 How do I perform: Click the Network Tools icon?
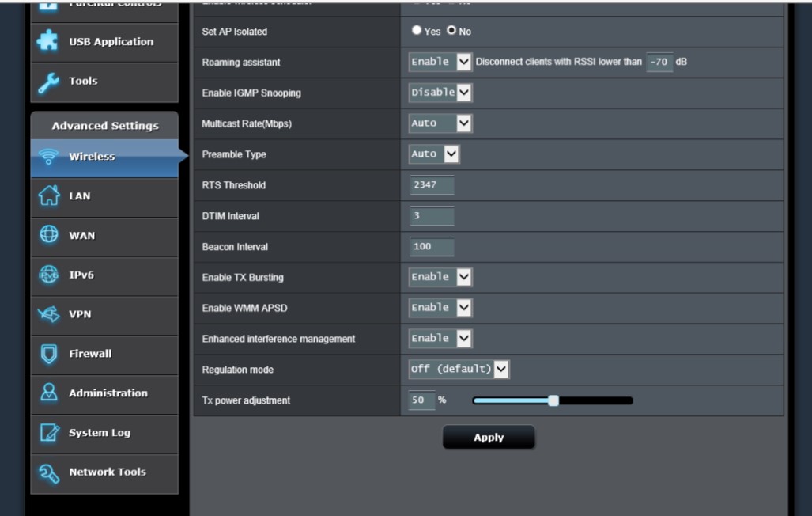(49, 472)
